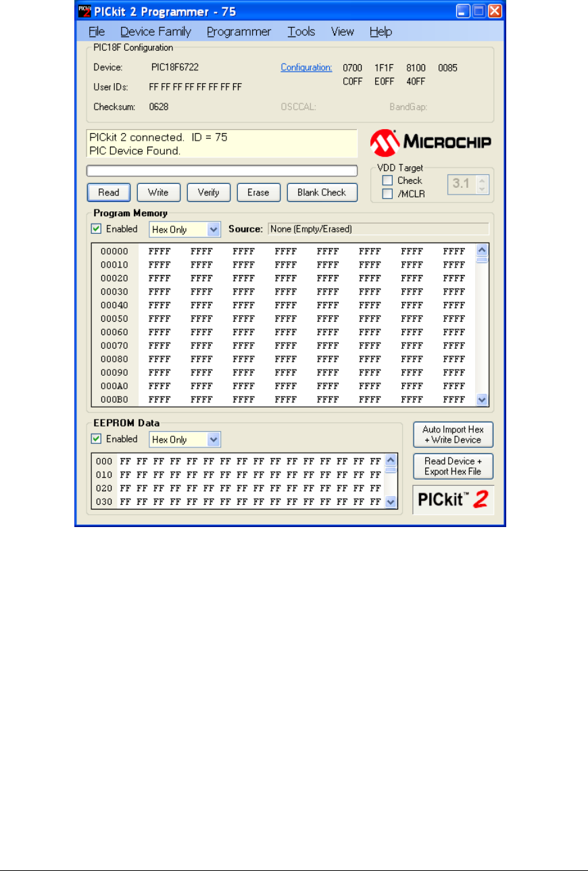Click Read Device + Export Hex File
Image resolution: width=588 pixels, height=871 pixels.
[454, 466]
